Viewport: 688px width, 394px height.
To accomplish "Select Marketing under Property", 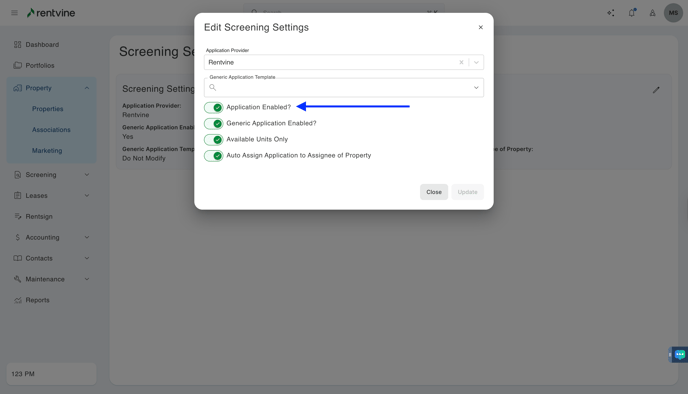I will pyautogui.click(x=47, y=150).
